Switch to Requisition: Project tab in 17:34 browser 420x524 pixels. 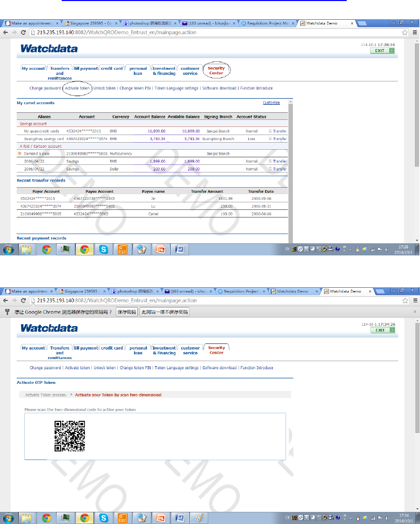click(x=242, y=291)
